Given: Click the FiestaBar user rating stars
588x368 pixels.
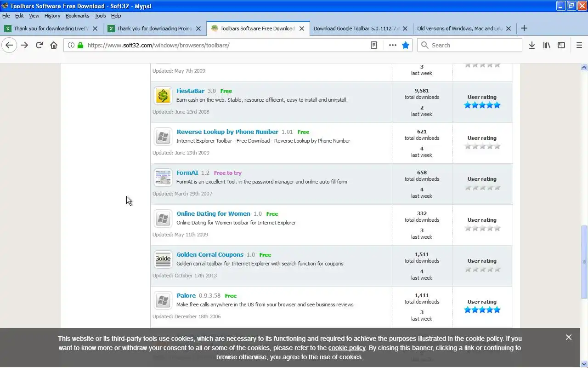Looking at the screenshot, I should point(482,105).
